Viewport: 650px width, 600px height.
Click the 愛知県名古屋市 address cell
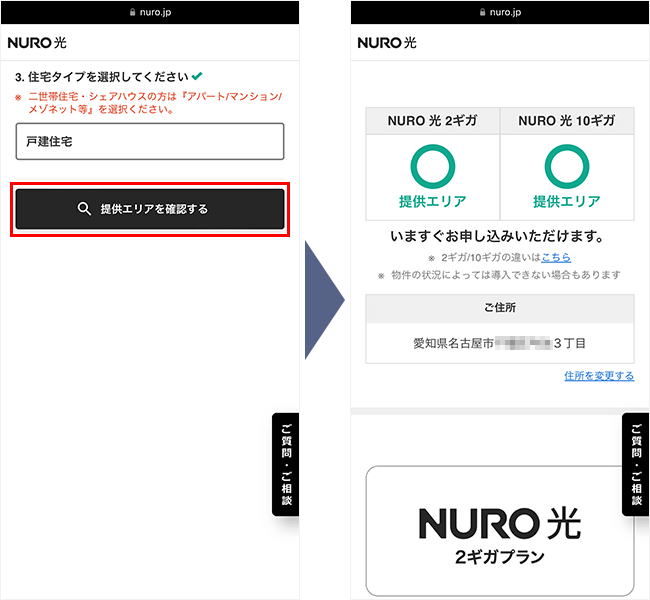point(500,343)
